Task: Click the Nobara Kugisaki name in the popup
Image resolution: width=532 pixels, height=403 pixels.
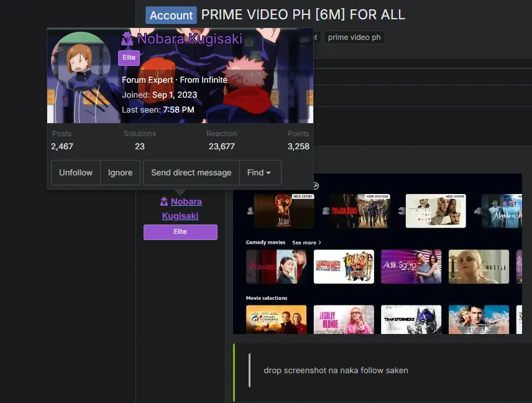Action: coord(190,39)
